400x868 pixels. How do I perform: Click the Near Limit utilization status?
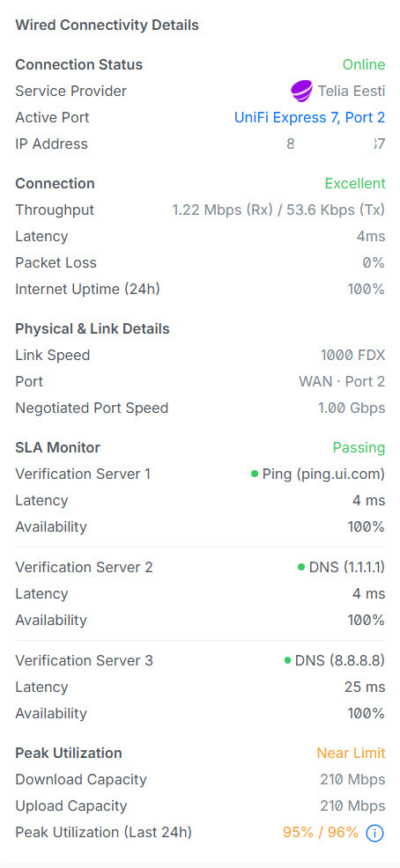352,753
